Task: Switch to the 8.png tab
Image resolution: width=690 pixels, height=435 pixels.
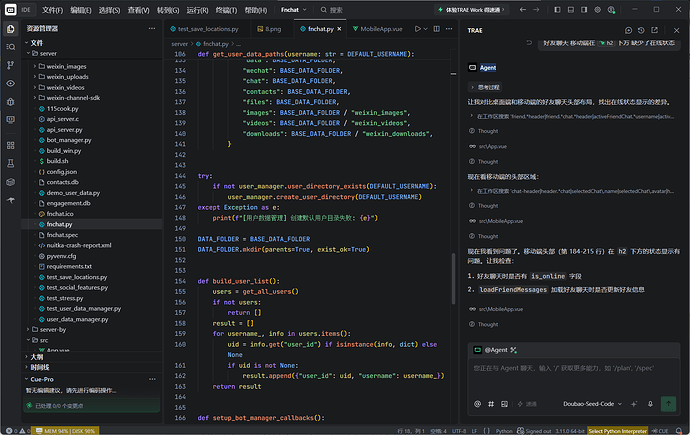Action: click(269, 29)
